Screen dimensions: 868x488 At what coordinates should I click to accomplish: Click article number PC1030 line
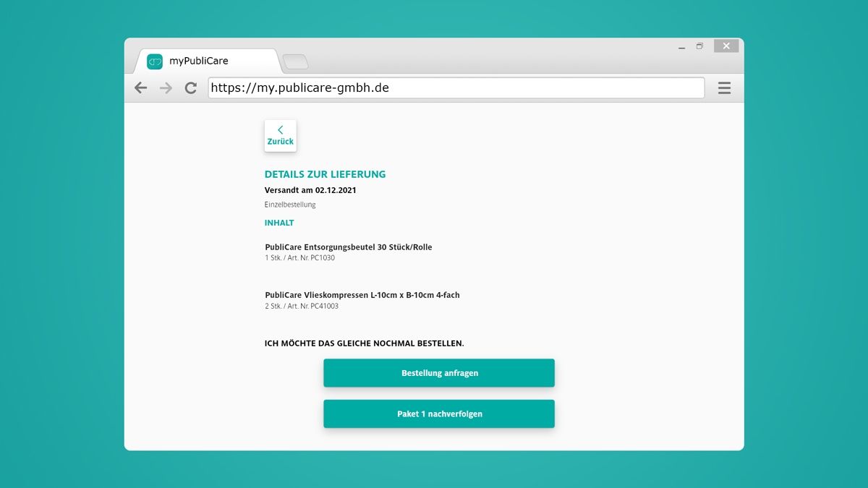[299, 258]
